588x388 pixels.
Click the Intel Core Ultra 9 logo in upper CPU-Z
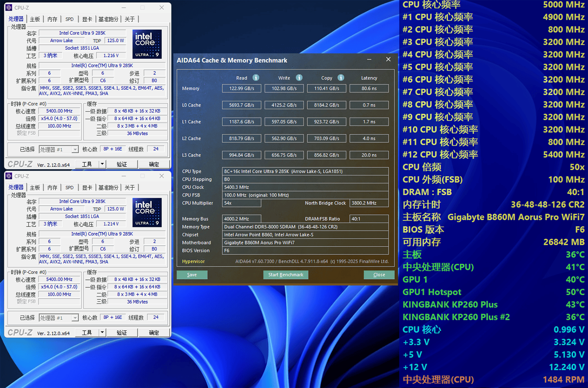coord(147,44)
